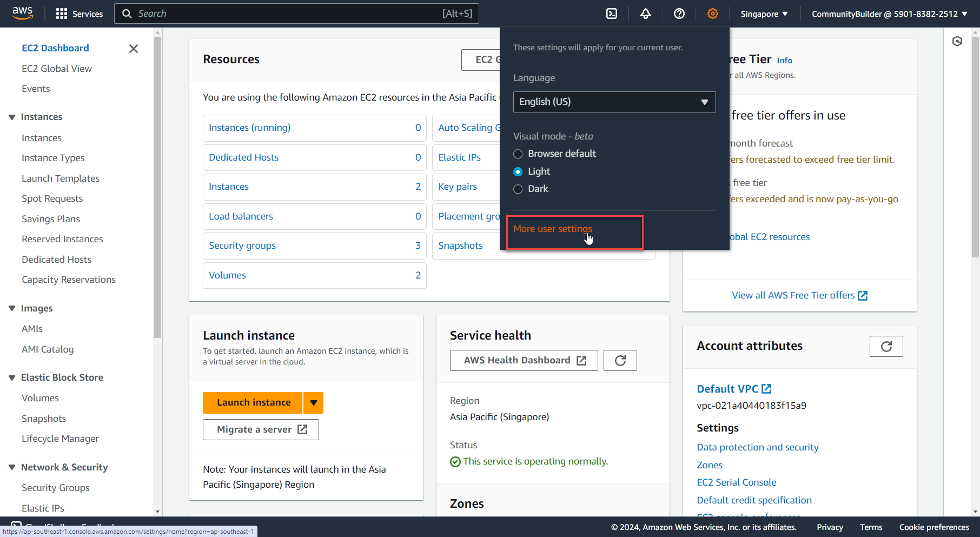Click the Launch instance button
Viewport: 980px width, 537px height.
point(253,402)
